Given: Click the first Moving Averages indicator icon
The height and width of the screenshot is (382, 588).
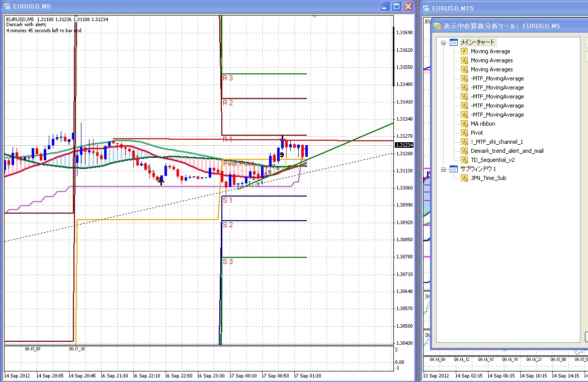Looking at the screenshot, I should click(464, 60).
